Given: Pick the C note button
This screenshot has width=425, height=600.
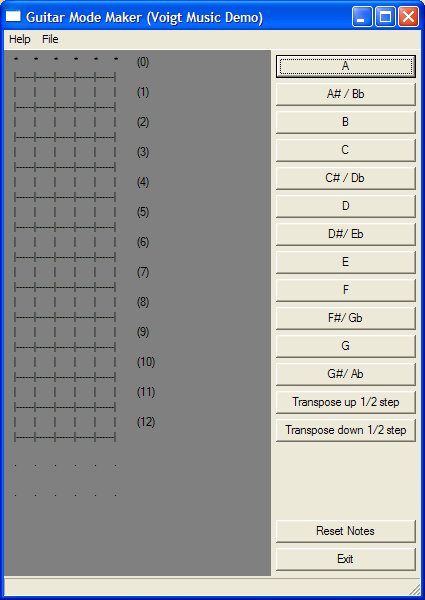Looking at the screenshot, I should pyautogui.click(x=345, y=150).
